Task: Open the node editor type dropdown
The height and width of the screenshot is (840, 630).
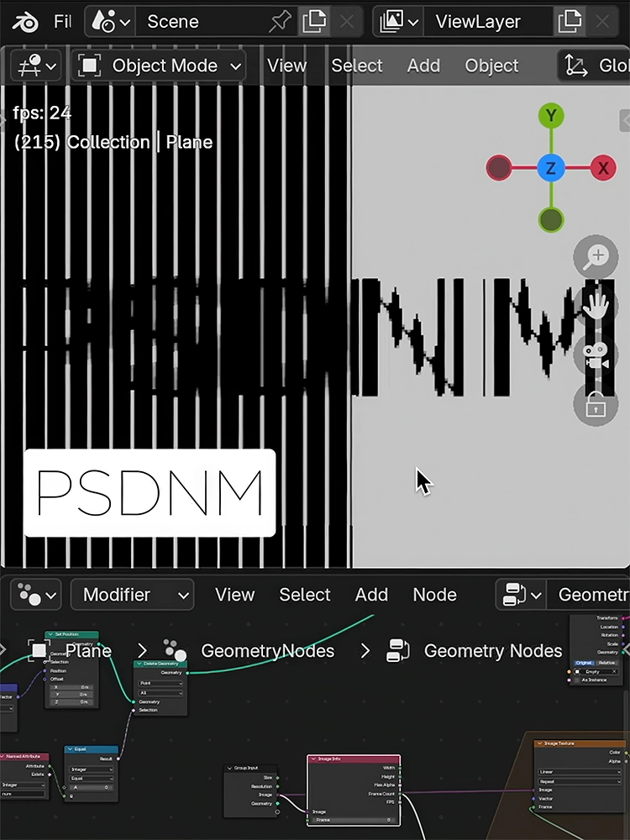Action: [x=36, y=595]
